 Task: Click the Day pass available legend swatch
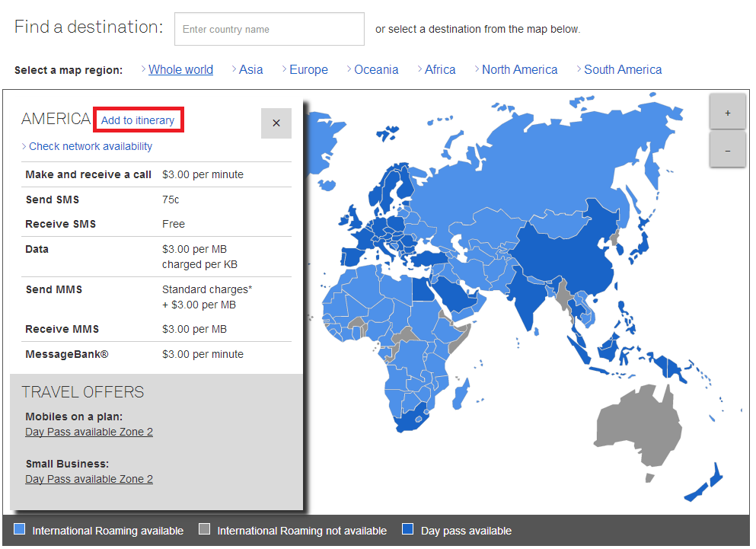pos(408,530)
